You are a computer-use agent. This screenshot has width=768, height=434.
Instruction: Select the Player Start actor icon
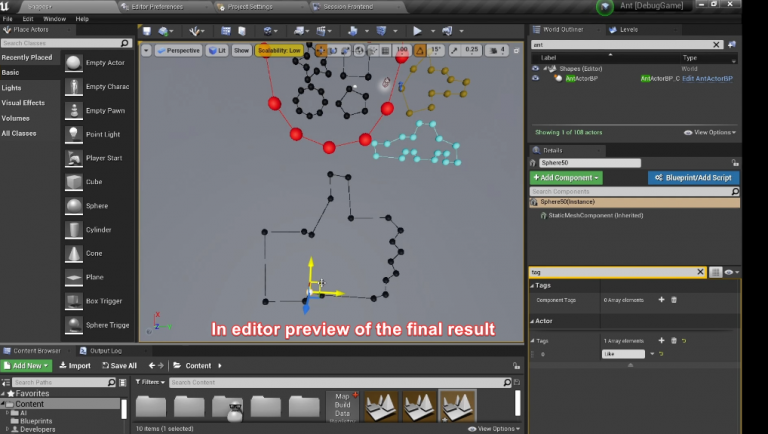pos(74,158)
